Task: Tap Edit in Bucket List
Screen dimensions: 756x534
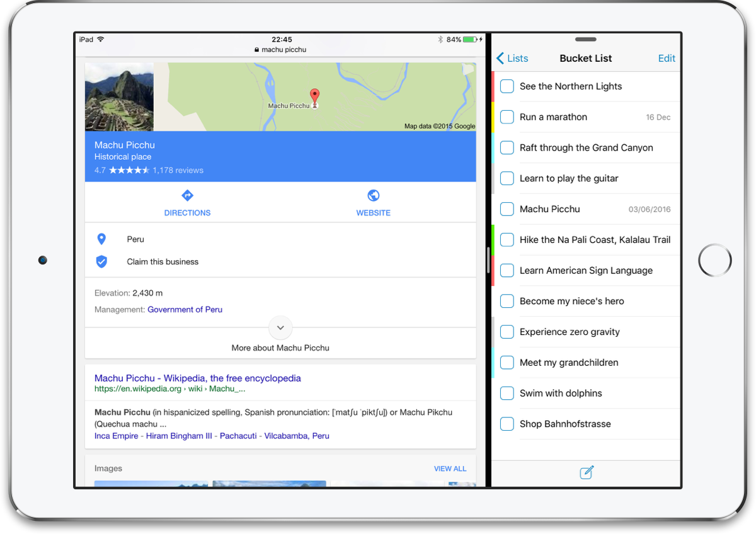Action: coord(667,58)
